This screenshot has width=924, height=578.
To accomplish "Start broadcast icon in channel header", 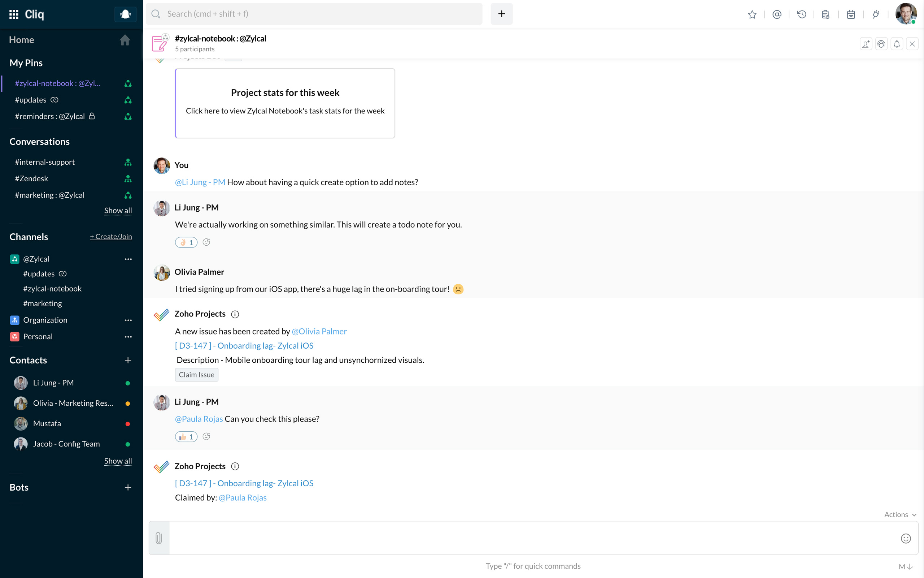I will pyautogui.click(x=881, y=44).
